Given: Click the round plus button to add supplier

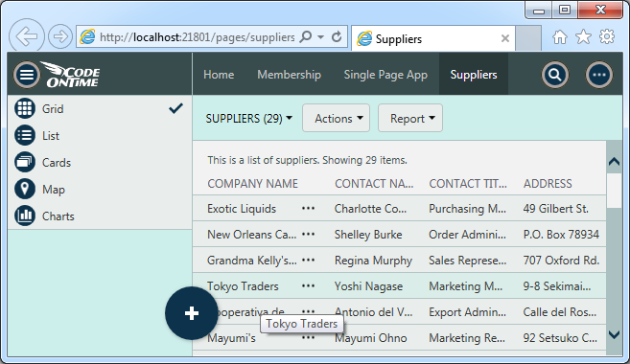Looking at the screenshot, I should [x=192, y=313].
